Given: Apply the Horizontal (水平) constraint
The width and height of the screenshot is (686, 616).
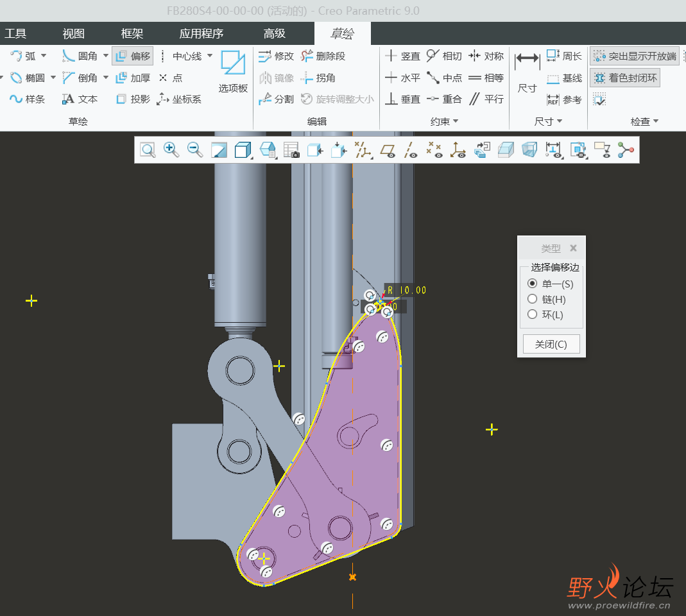Looking at the screenshot, I should click(402, 78).
